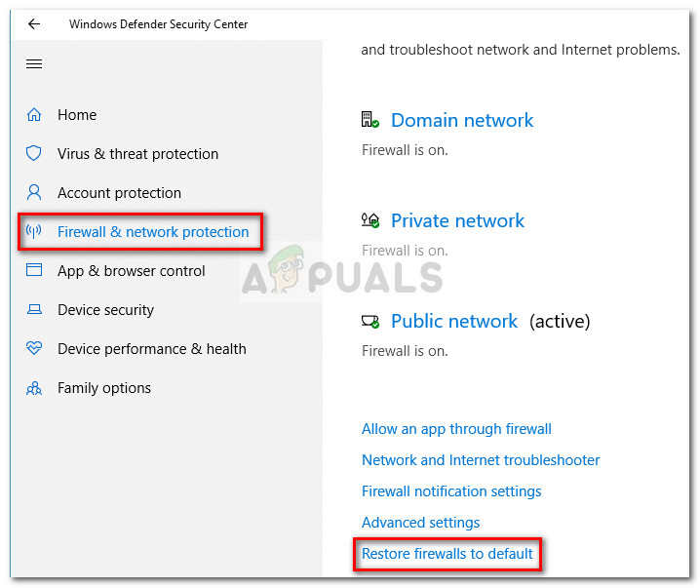Click the Device security laptop icon

(x=34, y=310)
